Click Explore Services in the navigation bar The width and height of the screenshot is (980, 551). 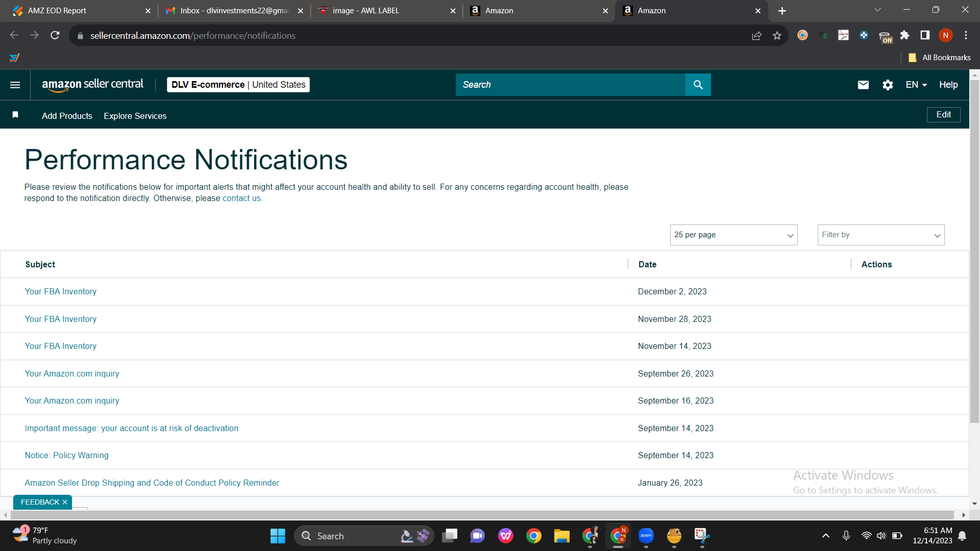[135, 116]
